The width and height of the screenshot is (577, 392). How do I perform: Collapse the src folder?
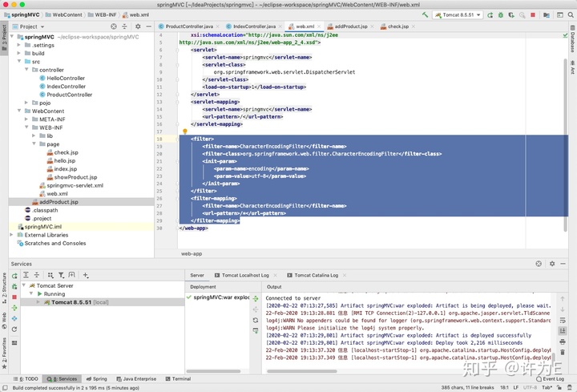tap(19, 62)
